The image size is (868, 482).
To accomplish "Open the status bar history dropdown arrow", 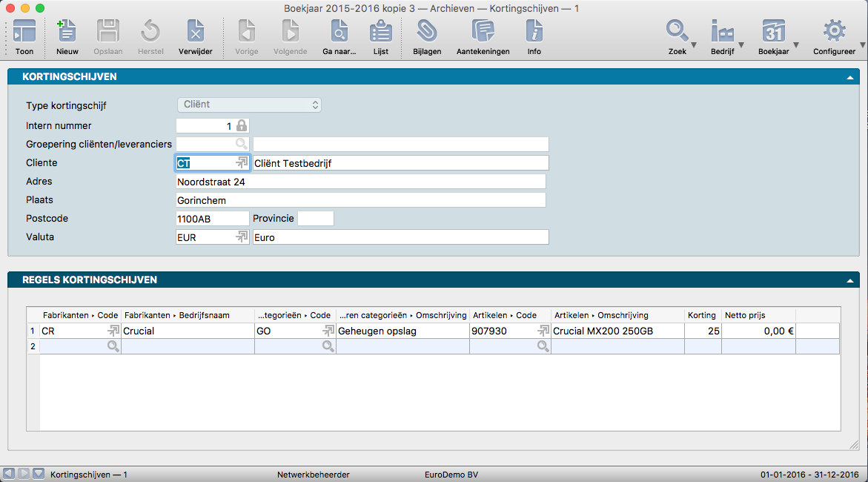I will pyautogui.click(x=39, y=474).
